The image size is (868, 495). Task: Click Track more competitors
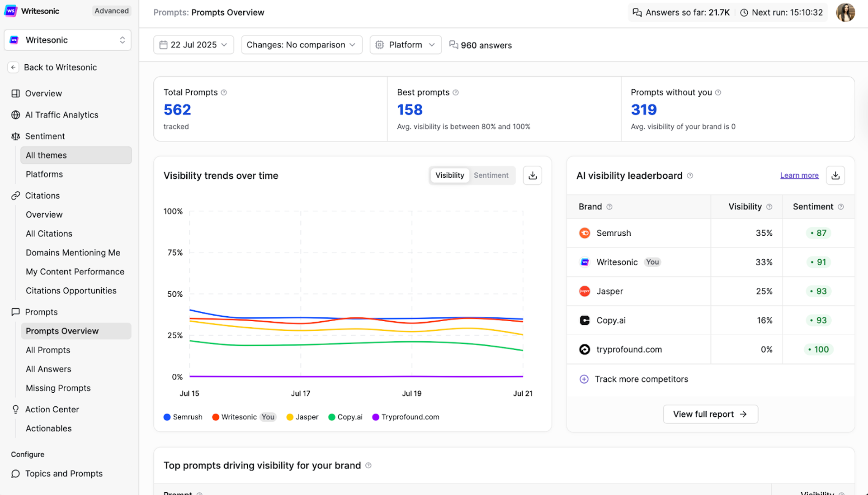[641, 379]
